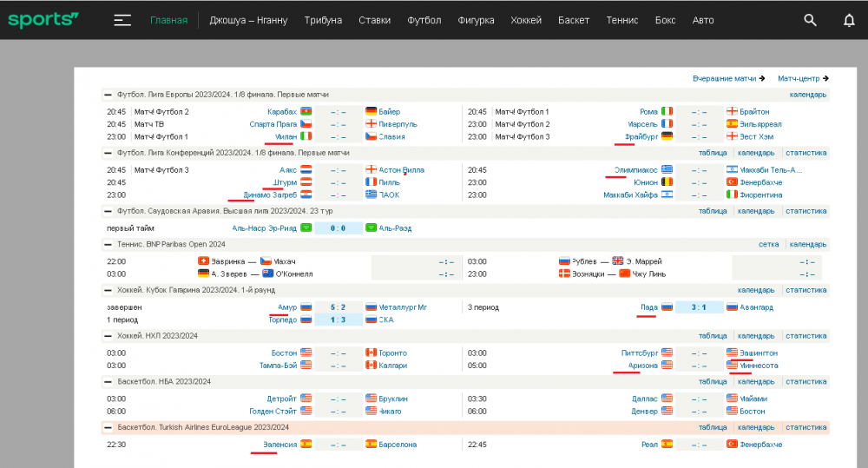Collapse the Хоккей НХЛ 2023/2024 section
This screenshot has width=868, height=468.
click(x=108, y=336)
